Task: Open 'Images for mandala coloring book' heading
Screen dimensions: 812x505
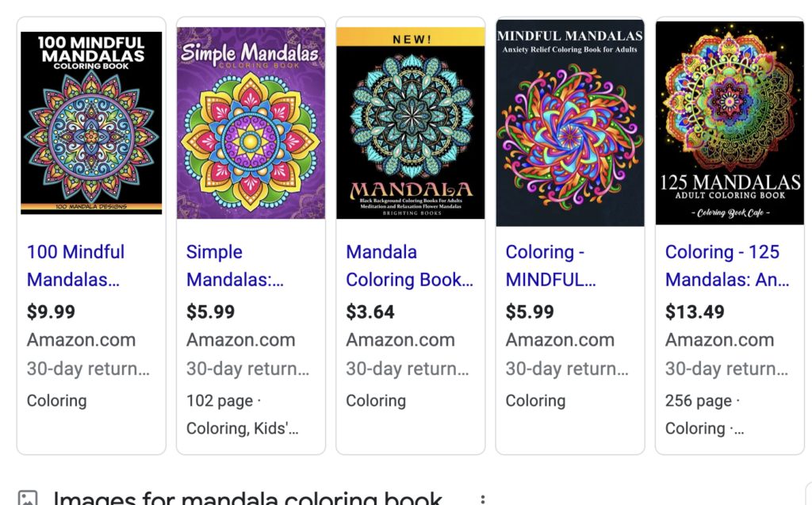Action: coord(247,499)
